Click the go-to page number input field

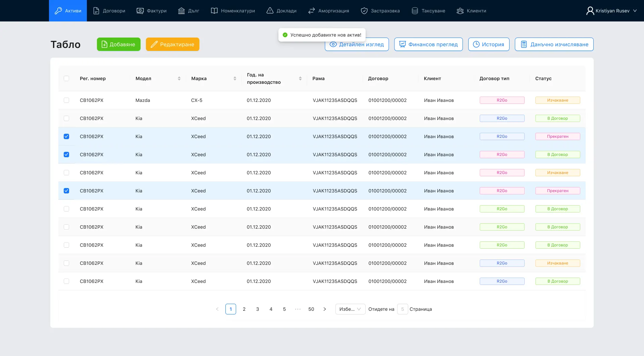tap(402, 309)
